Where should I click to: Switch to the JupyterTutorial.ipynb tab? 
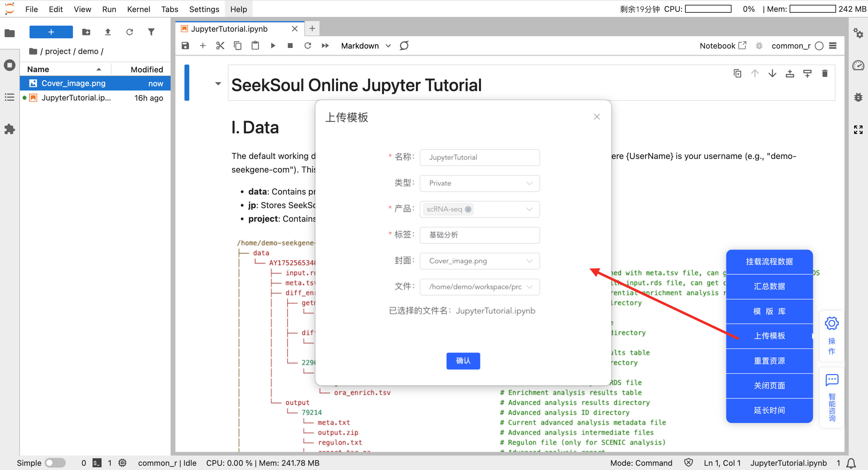(x=229, y=29)
